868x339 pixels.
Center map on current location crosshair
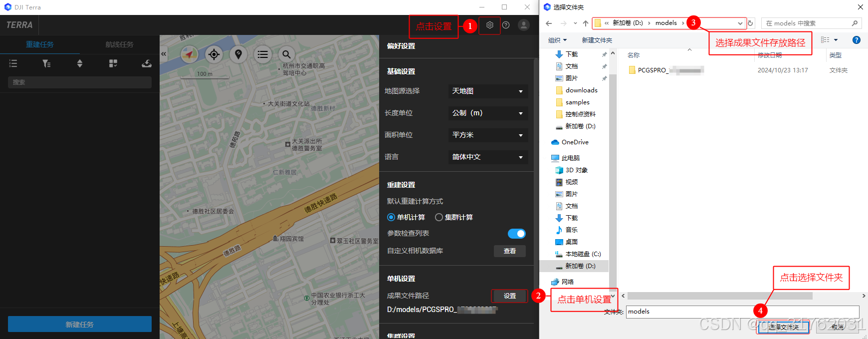click(x=214, y=54)
